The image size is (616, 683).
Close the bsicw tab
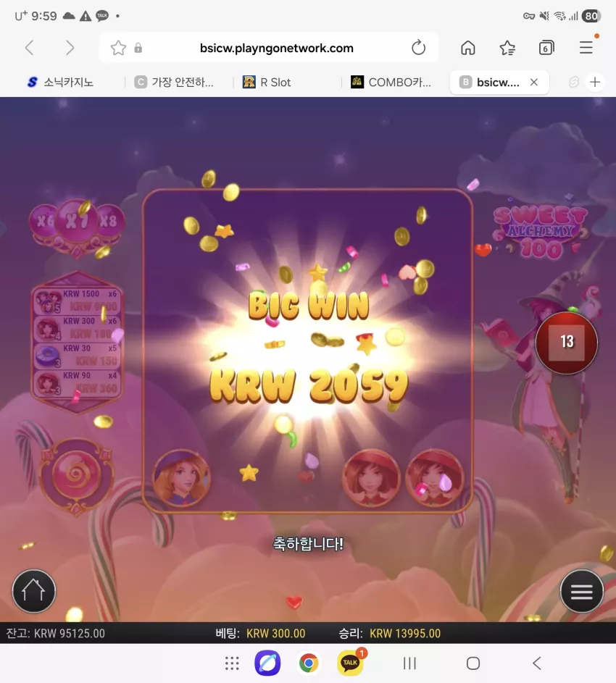[x=534, y=82]
